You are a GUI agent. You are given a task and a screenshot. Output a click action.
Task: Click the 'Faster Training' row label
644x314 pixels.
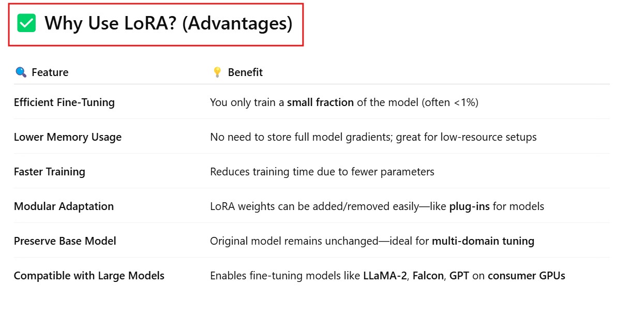tap(50, 172)
